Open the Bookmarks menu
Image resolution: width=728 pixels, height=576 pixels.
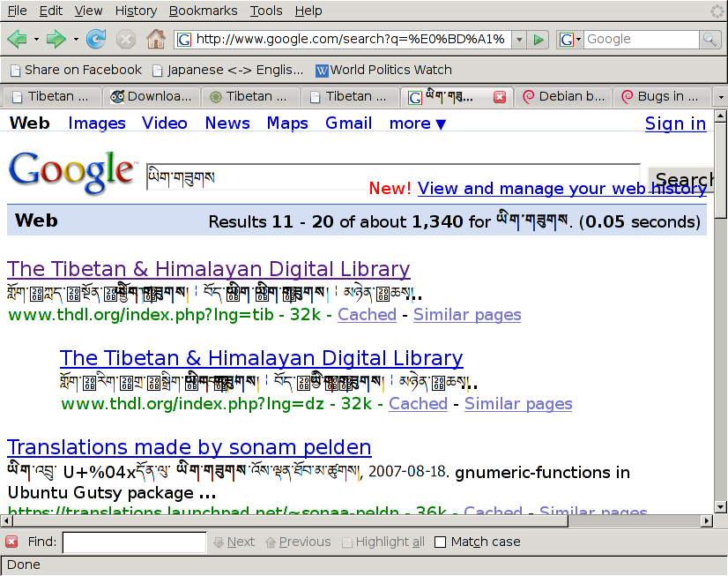coord(203,11)
